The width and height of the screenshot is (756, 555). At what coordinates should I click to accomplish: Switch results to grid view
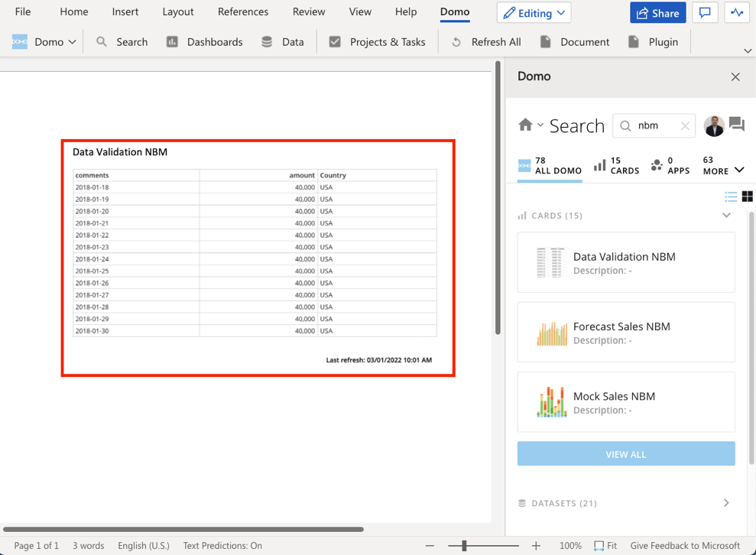pyautogui.click(x=747, y=196)
